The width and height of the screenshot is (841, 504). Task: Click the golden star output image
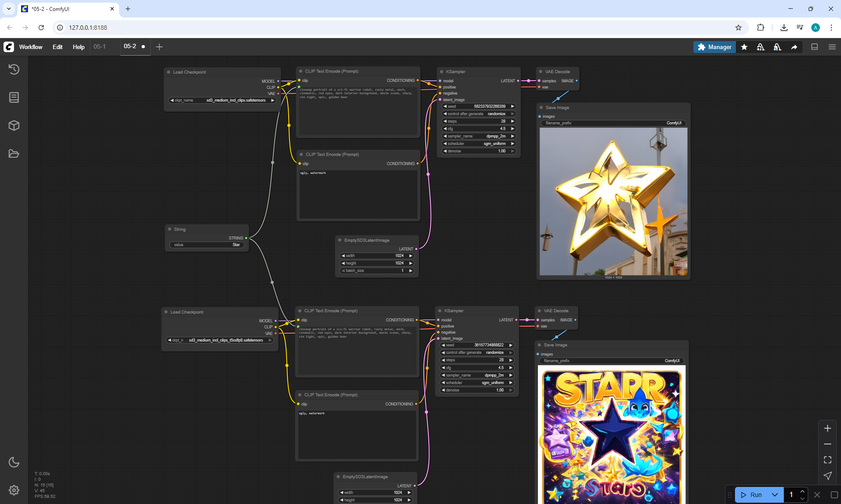613,201
